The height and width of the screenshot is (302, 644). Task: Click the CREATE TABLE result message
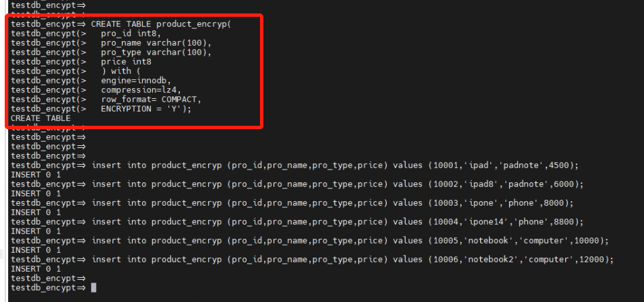point(40,118)
